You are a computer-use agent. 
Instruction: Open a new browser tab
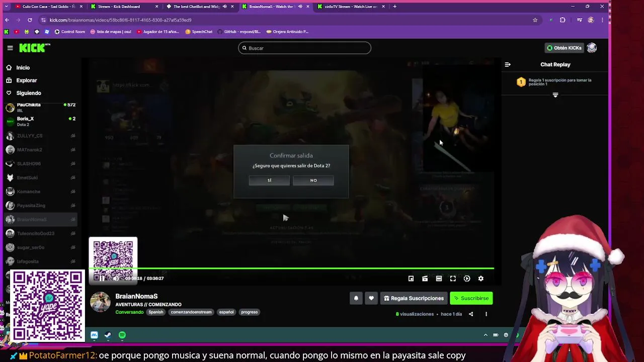coord(394,7)
